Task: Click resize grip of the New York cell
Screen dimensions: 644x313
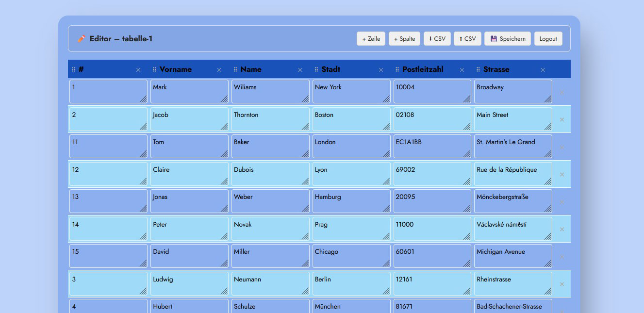Action: click(x=386, y=99)
